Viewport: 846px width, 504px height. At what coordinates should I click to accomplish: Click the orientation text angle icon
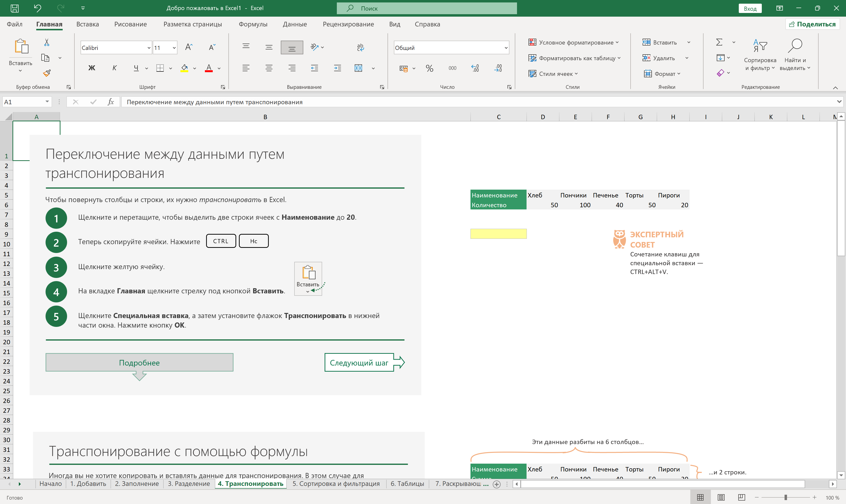coord(315,47)
